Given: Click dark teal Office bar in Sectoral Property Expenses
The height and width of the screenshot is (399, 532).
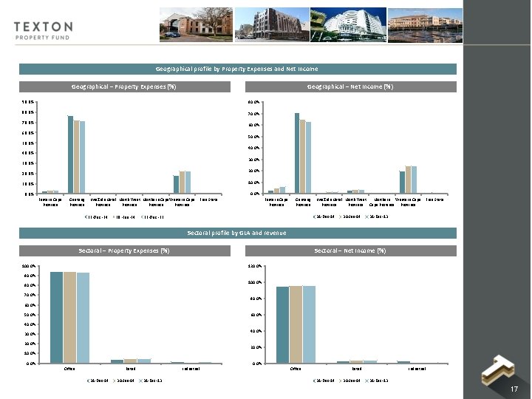Looking at the screenshot, I should tap(56, 318).
